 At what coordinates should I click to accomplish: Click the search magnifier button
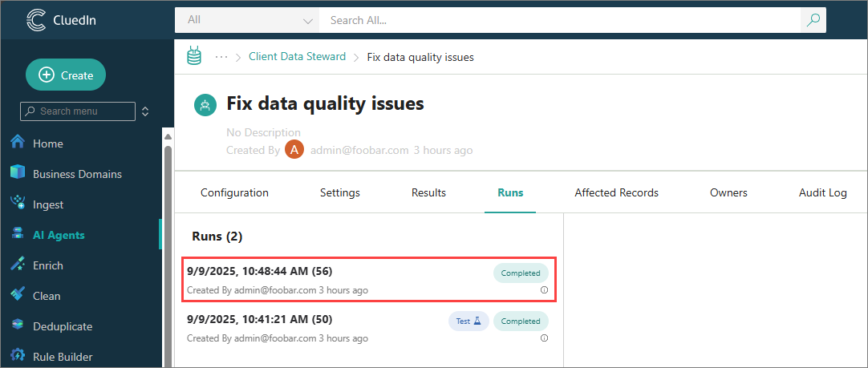[813, 20]
